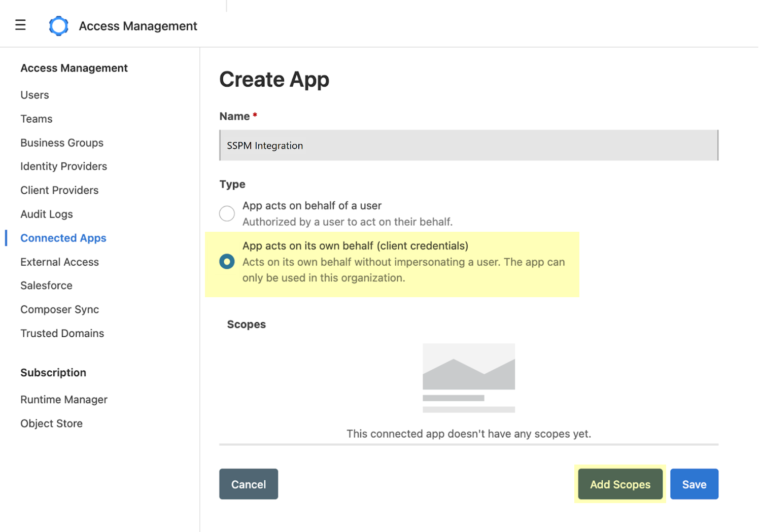This screenshot has width=761, height=532.
Task: Open Client Providers page
Action: pos(59,190)
